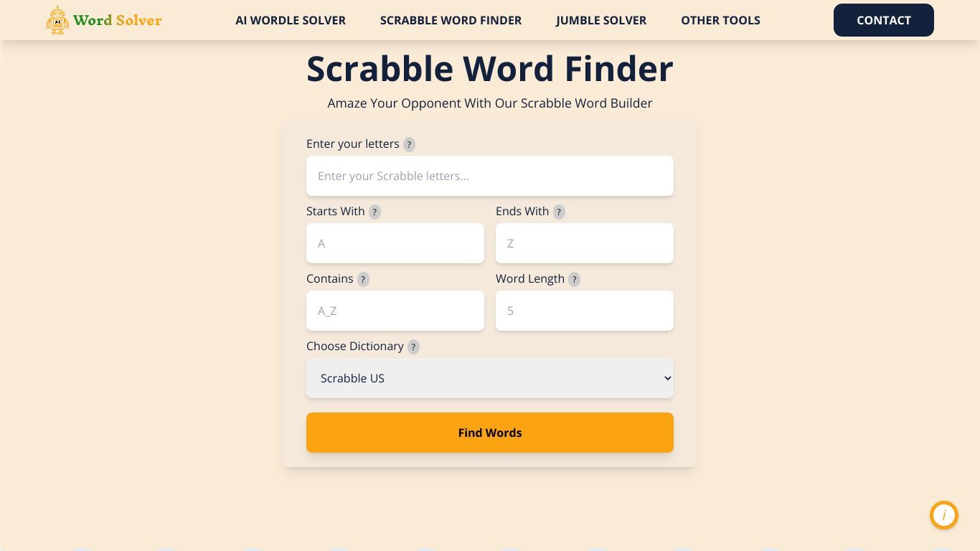Open the help tooltip for Enter your letters
Screen dimensions: 980x551
tap(409, 144)
